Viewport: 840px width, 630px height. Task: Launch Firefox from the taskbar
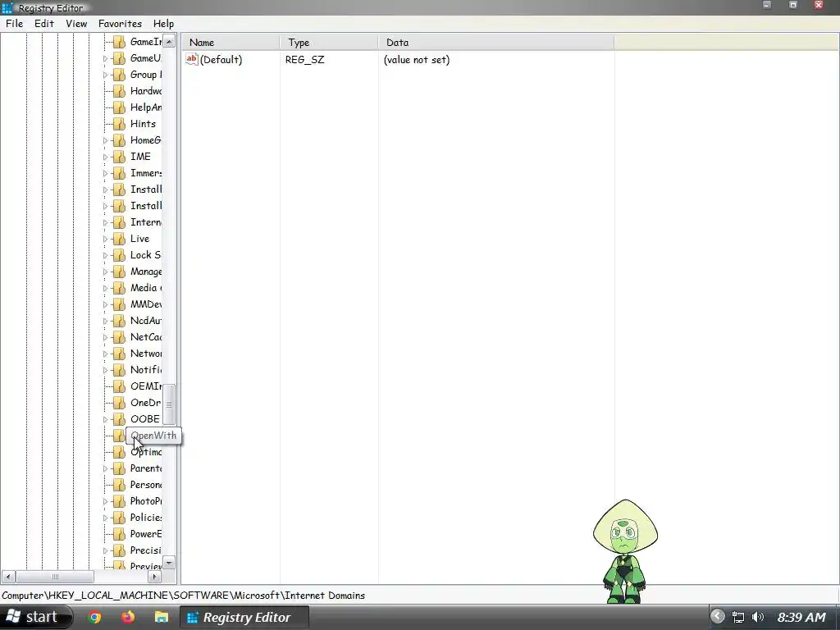[128, 617]
